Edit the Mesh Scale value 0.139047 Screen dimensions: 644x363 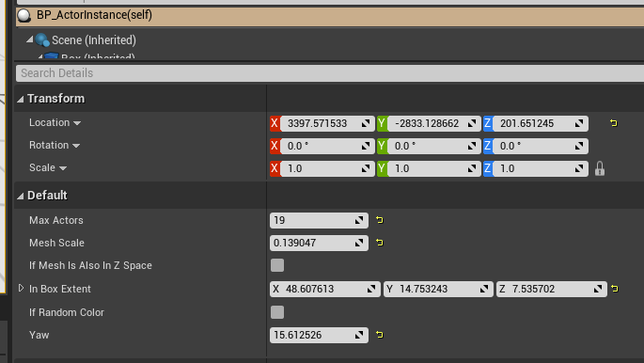click(319, 243)
